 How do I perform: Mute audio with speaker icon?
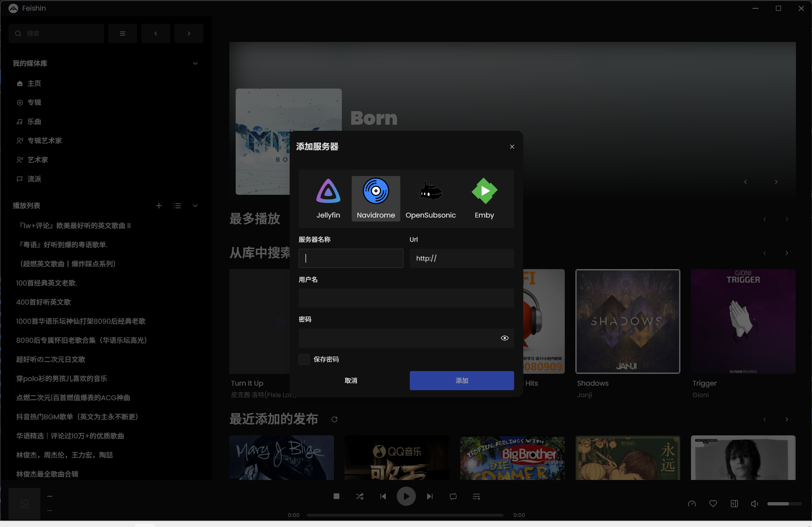(754, 504)
